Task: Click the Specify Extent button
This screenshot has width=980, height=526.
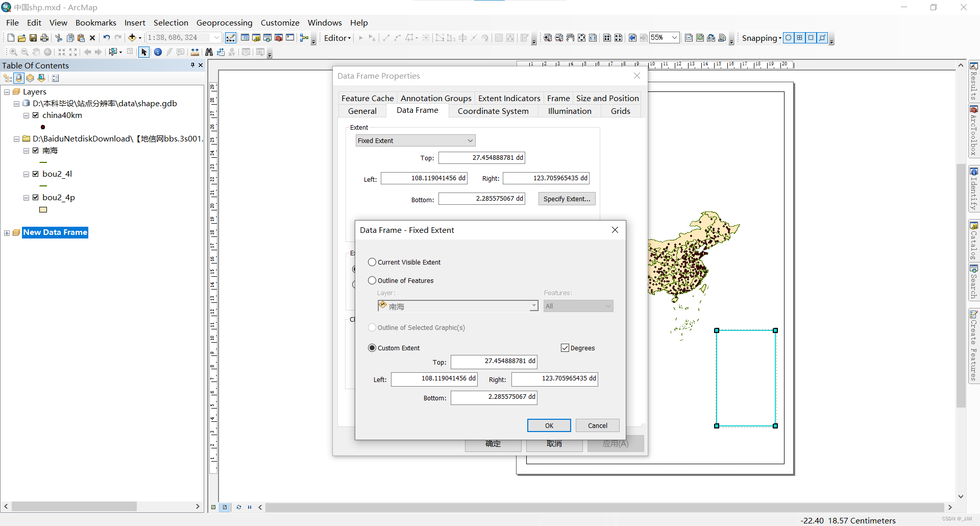Action: coord(567,199)
